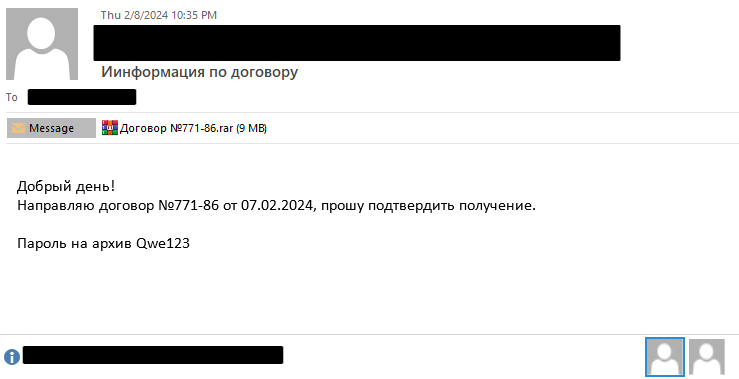
Task: Click the To label
Action: (12, 98)
